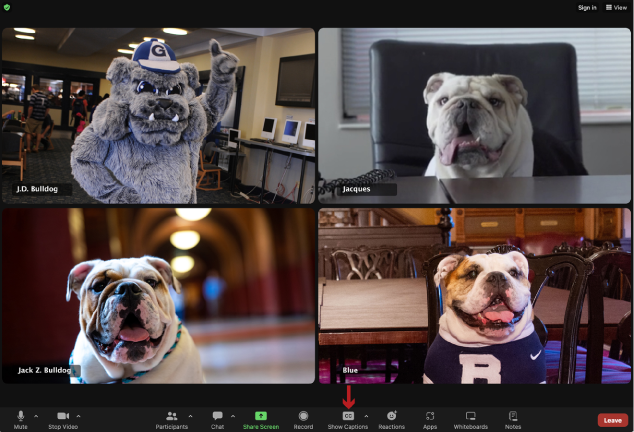The width and height of the screenshot is (634, 432).
Task: Expand the arrow next to Participants
Action: click(190, 415)
